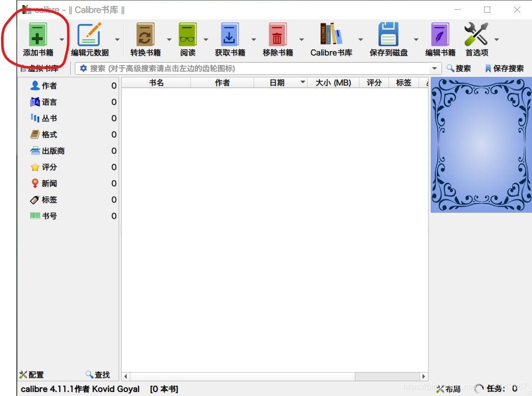Open the Read (阅读) viewer icon
The image size is (532, 396).
tap(188, 34)
